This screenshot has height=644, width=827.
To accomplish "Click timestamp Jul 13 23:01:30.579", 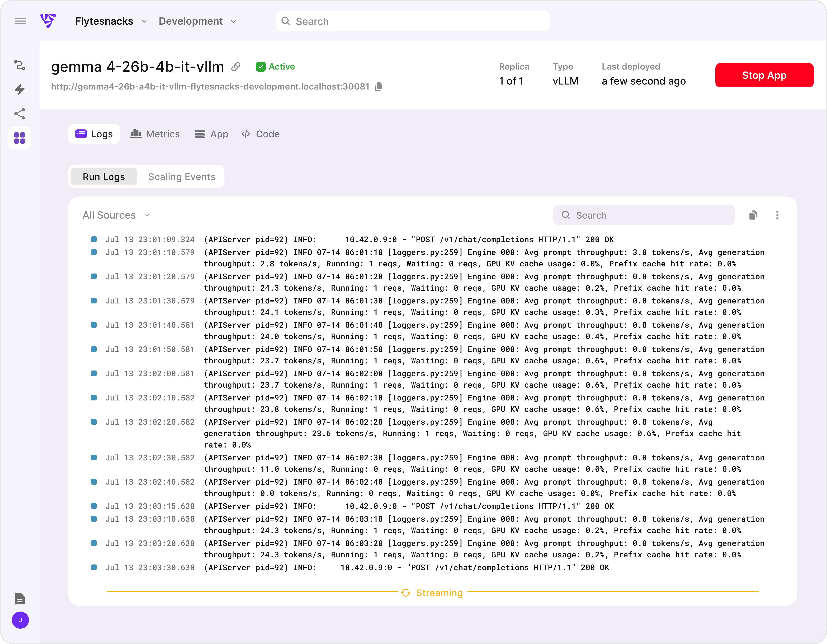I will tap(150, 301).
